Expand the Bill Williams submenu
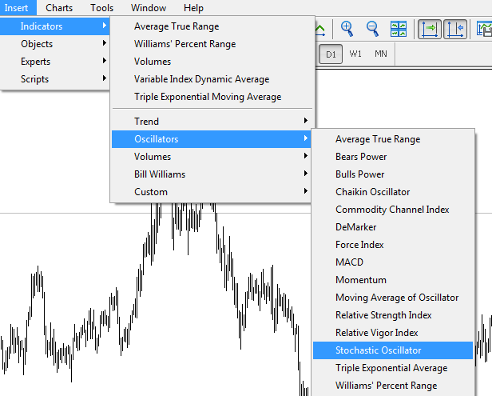 [x=212, y=174]
